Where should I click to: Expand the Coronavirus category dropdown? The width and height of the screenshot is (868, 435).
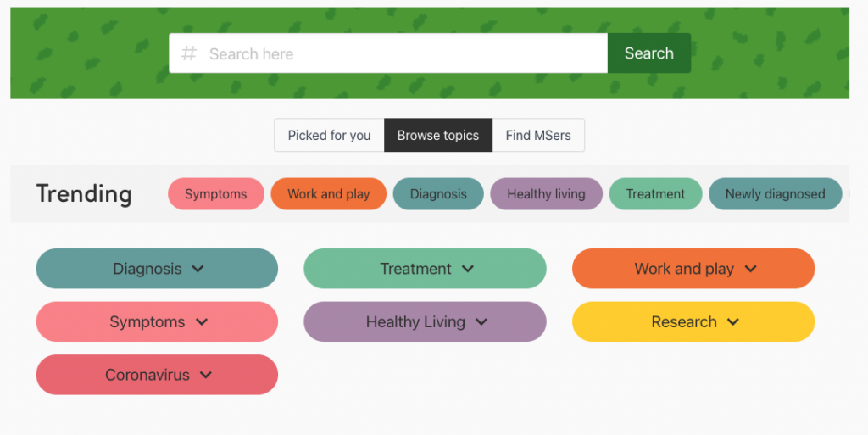(x=157, y=375)
